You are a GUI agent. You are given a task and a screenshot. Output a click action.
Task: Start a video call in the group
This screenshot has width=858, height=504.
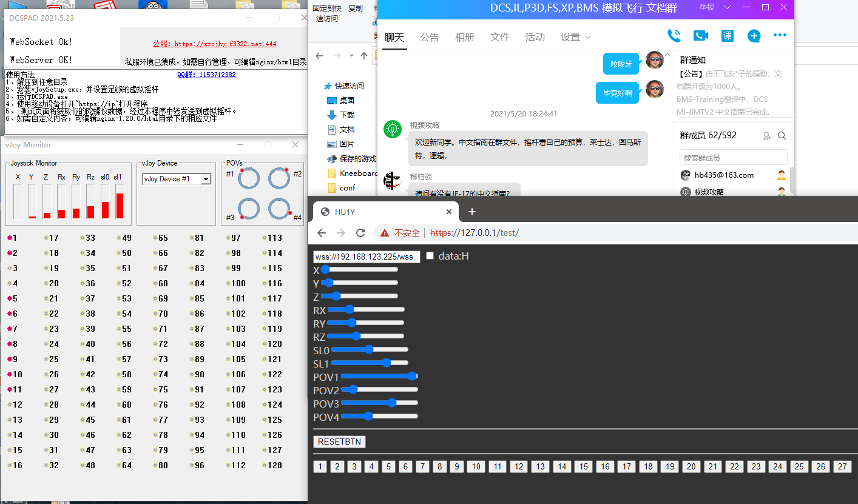pos(700,36)
